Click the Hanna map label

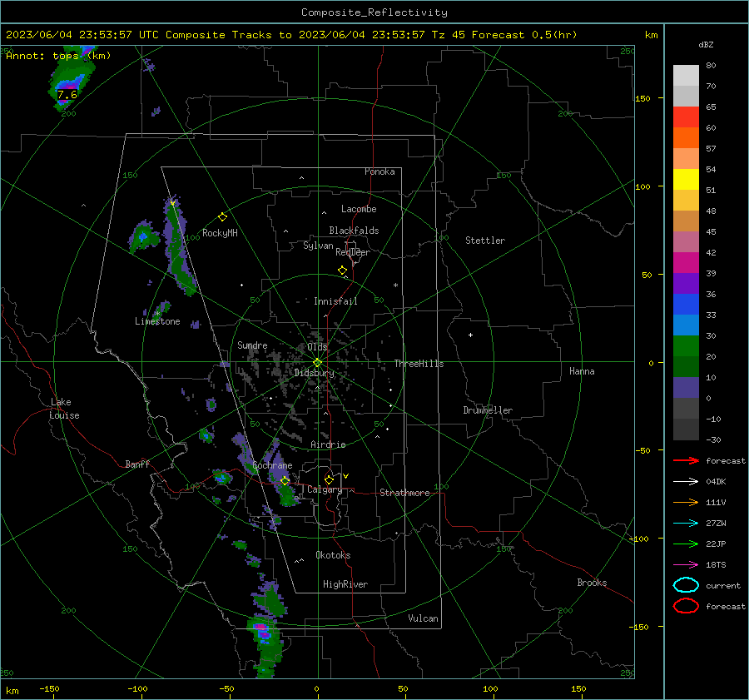pyautogui.click(x=582, y=371)
